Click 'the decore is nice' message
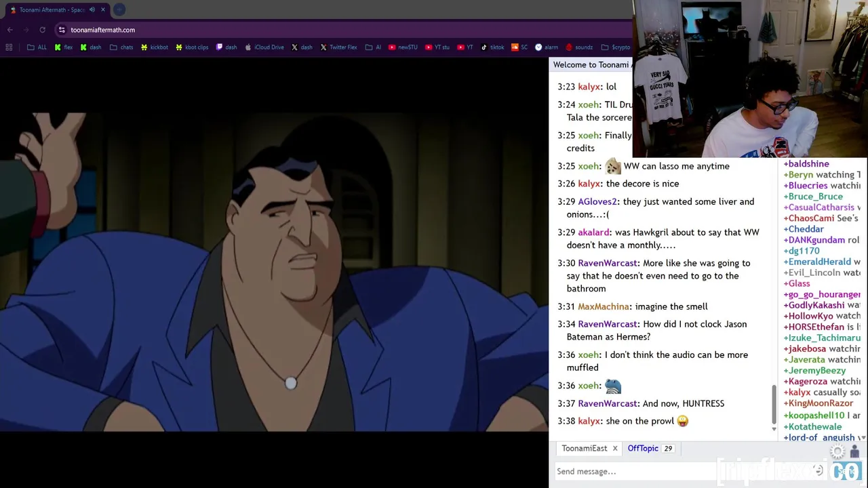The image size is (868, 488). click(x=642, y=184)
